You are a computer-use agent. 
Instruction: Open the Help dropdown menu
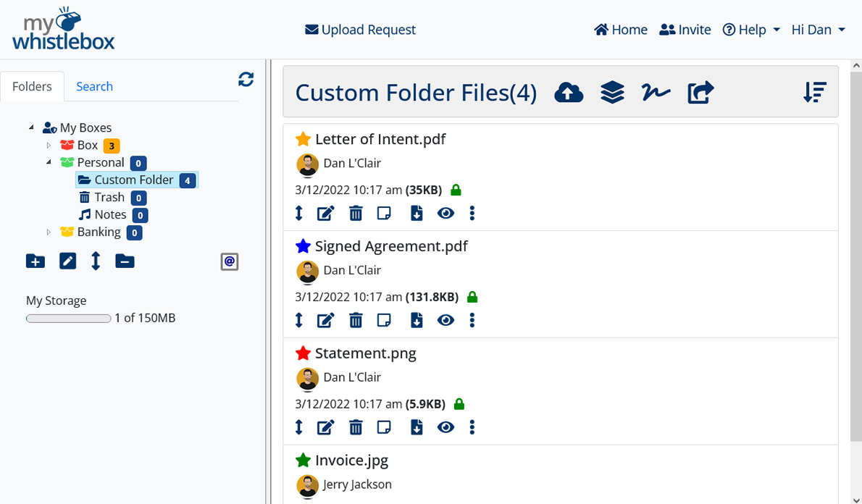coord(751,30)
